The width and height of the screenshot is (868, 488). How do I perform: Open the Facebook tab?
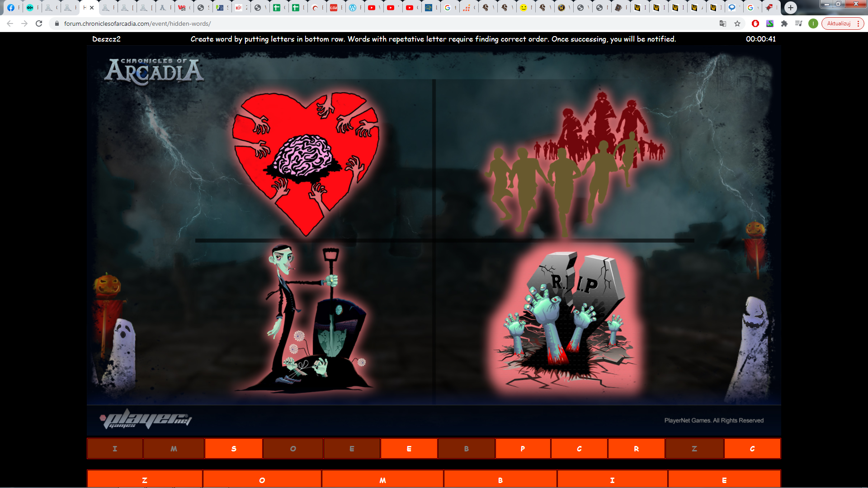click(11, 7)
